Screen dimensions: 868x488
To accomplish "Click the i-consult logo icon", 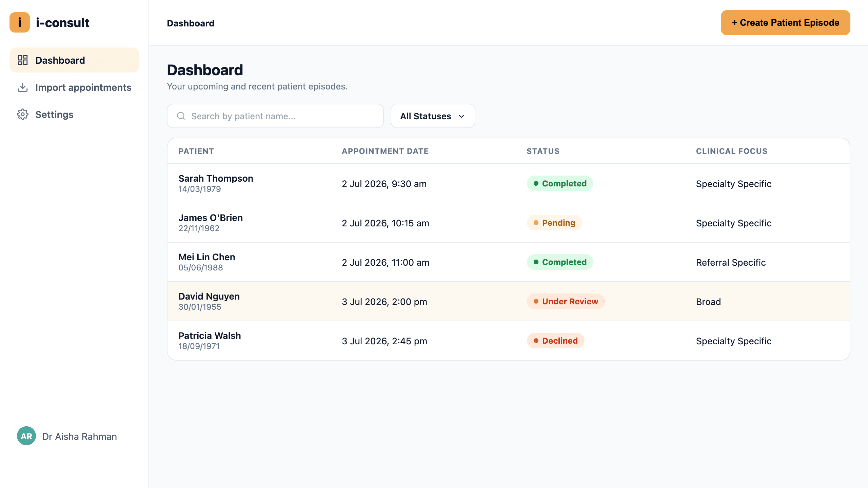I will (20, 22).
